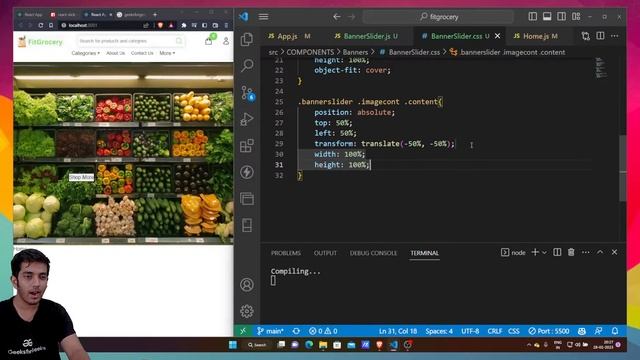Open the browser extensions puzzle icon
640x360 pixels.
click(x=184, y=25)
